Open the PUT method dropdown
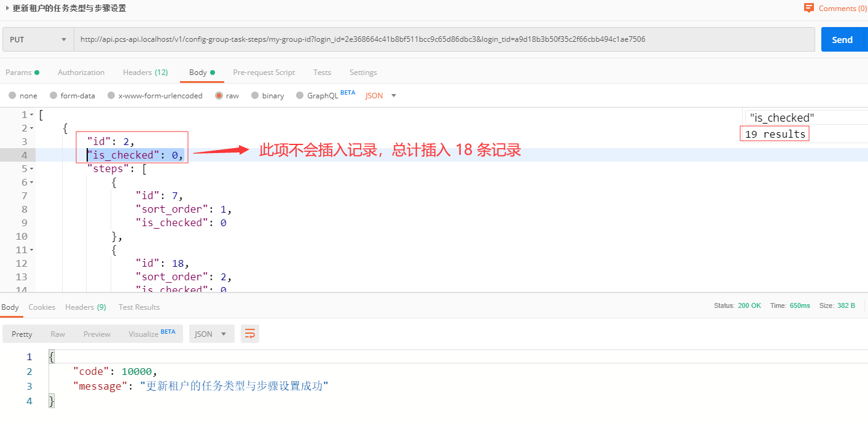Viewport: 868px width, 421px height. tap(38, 39)
